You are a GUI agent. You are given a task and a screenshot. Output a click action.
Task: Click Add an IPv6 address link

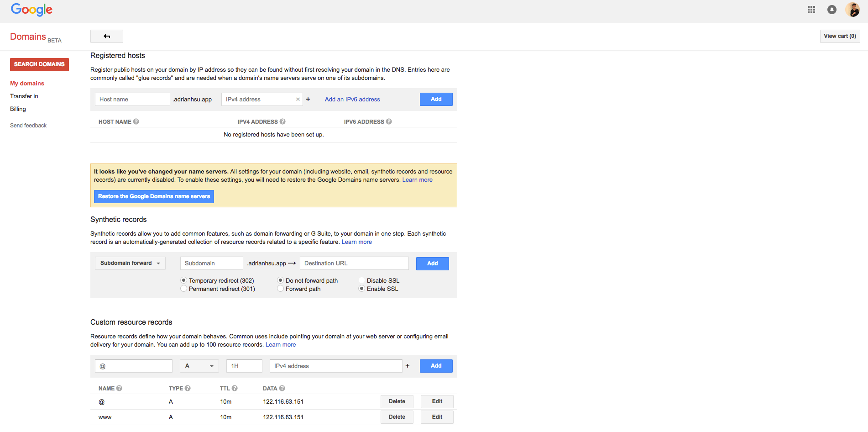coord(352,99)
